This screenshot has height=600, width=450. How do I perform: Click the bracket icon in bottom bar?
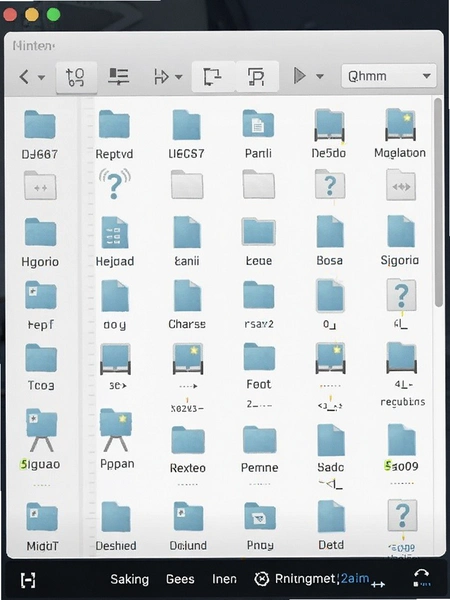tap(28, 580)
